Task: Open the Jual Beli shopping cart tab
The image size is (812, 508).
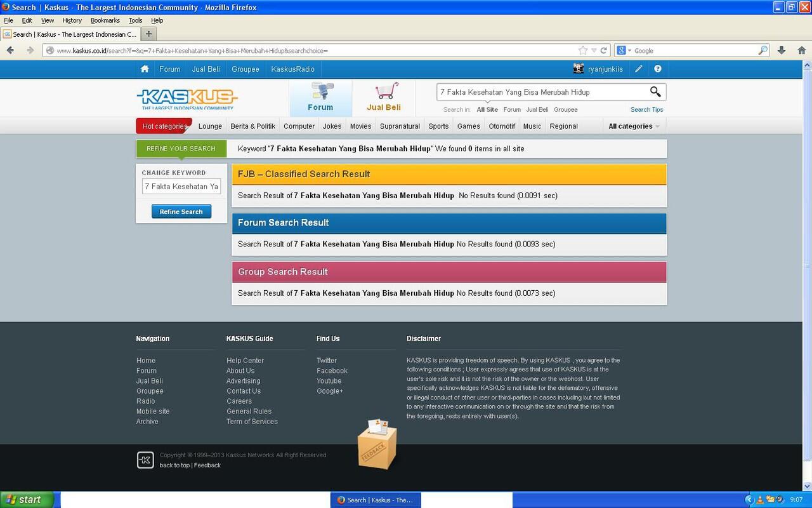Action: point(384,97)
